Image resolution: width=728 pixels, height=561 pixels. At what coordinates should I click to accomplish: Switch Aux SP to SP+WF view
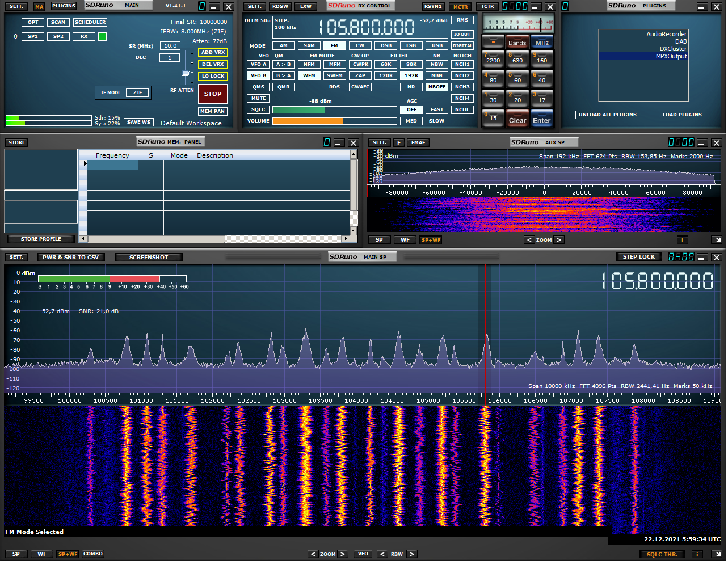click(431, 240)
